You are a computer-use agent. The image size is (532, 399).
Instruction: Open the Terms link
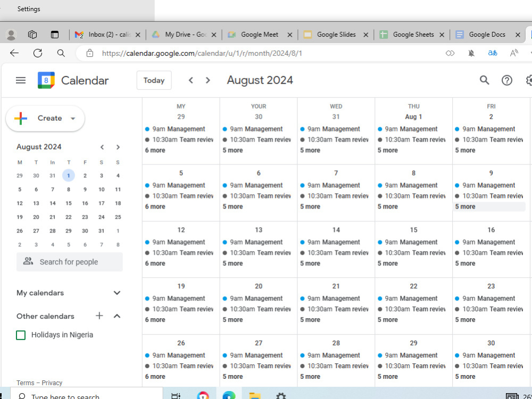point(26,383)
